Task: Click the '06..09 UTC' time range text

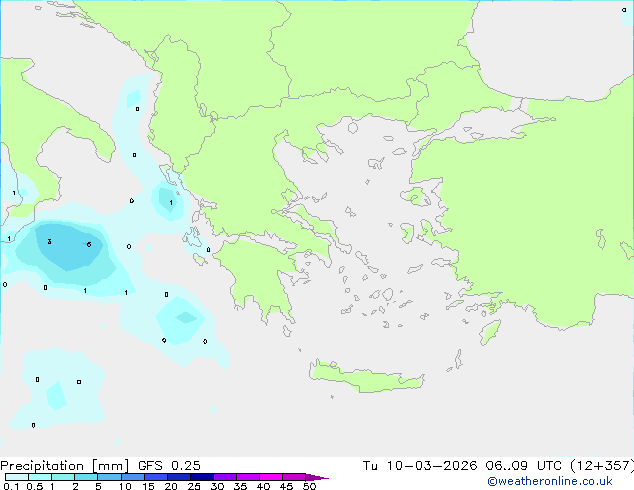Action: pos(524,466)
